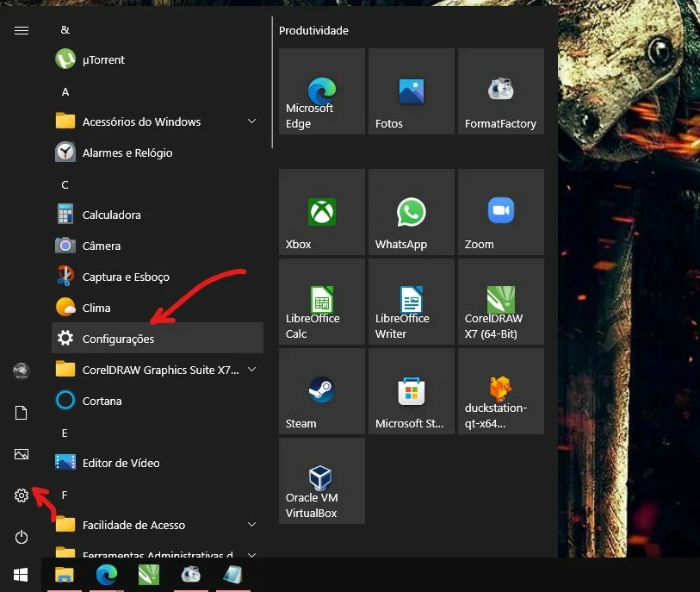Open the Documents sidebar shortcut
Image resolution: width=700 pixels, height=592 pixels.
pyautogui.click(x=21, y=413)
